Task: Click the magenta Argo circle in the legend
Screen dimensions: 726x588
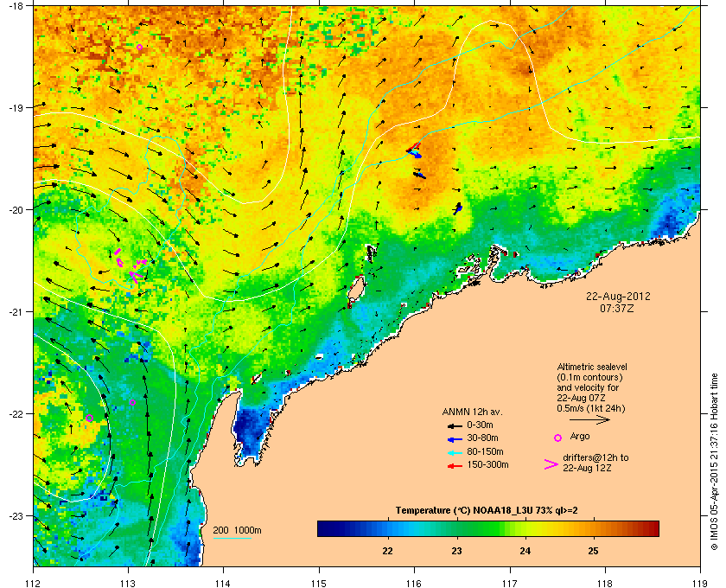Action: pyautogui.click(x=558, y=438)
